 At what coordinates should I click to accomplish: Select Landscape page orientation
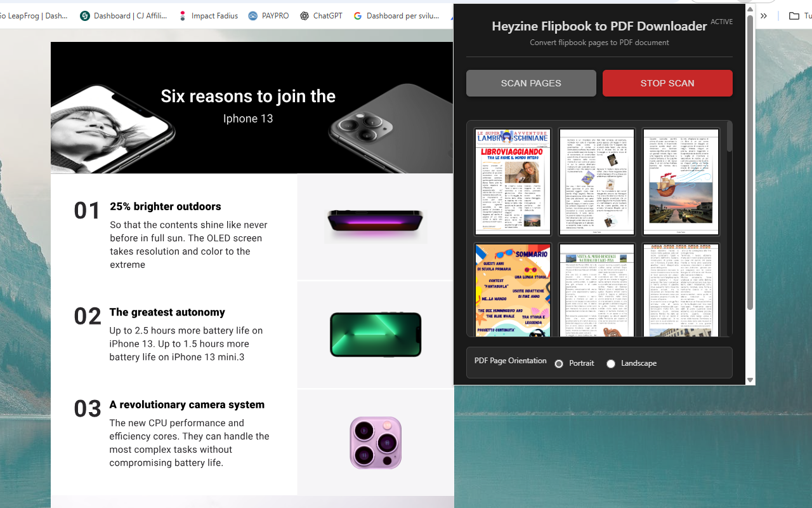611,363
